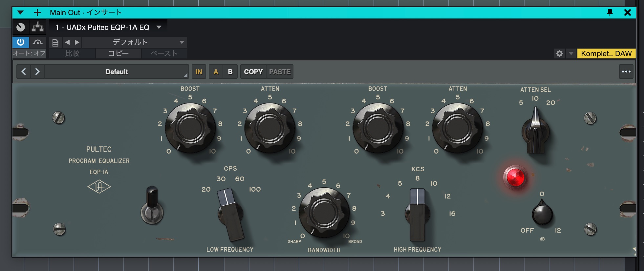Flip the EQ in/out toggle switch

pyautogui.click(x=152, y=206)
